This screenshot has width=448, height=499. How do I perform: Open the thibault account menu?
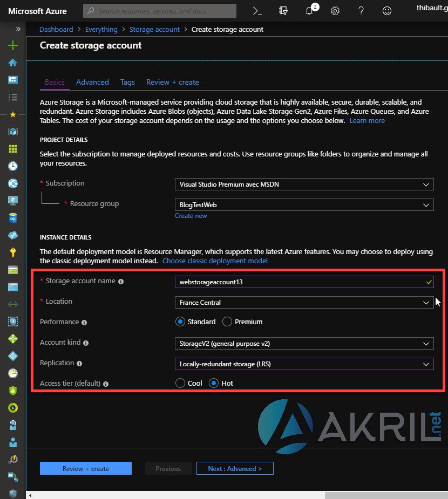[432, 8]
